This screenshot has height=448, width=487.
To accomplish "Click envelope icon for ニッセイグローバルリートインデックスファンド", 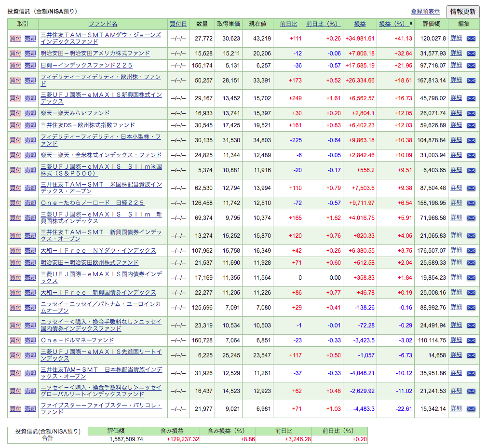I will point(471,391).
